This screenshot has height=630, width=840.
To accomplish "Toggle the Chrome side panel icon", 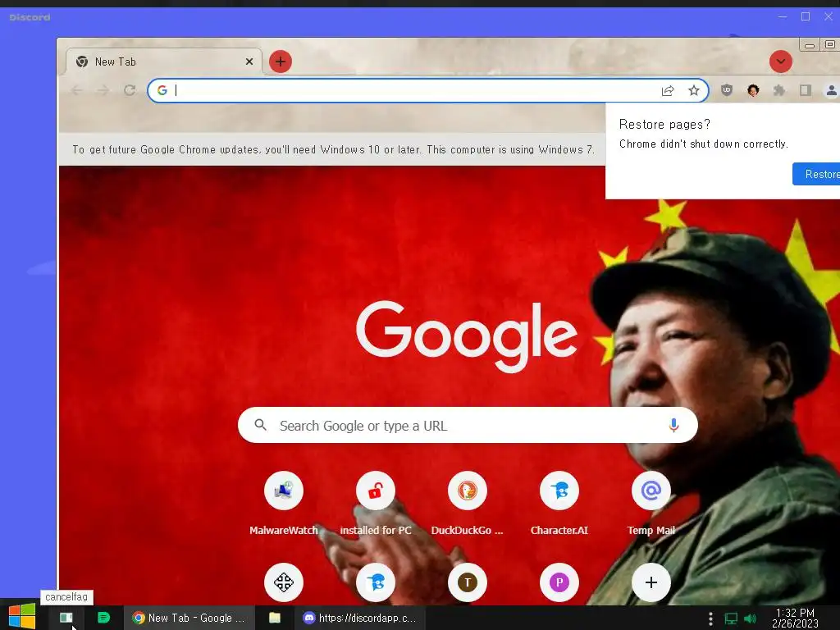I will [806, 90].
